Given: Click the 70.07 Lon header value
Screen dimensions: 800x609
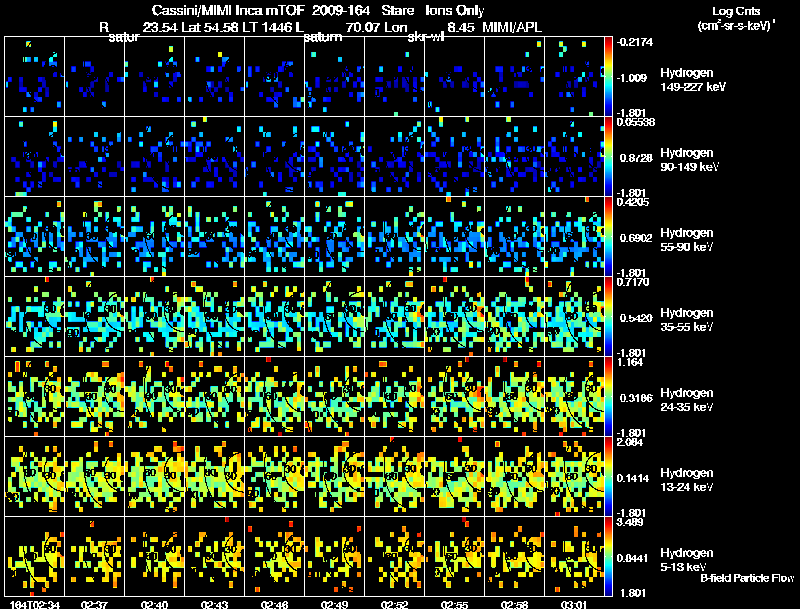Looking at the screenshot, I should pos(377,27).
